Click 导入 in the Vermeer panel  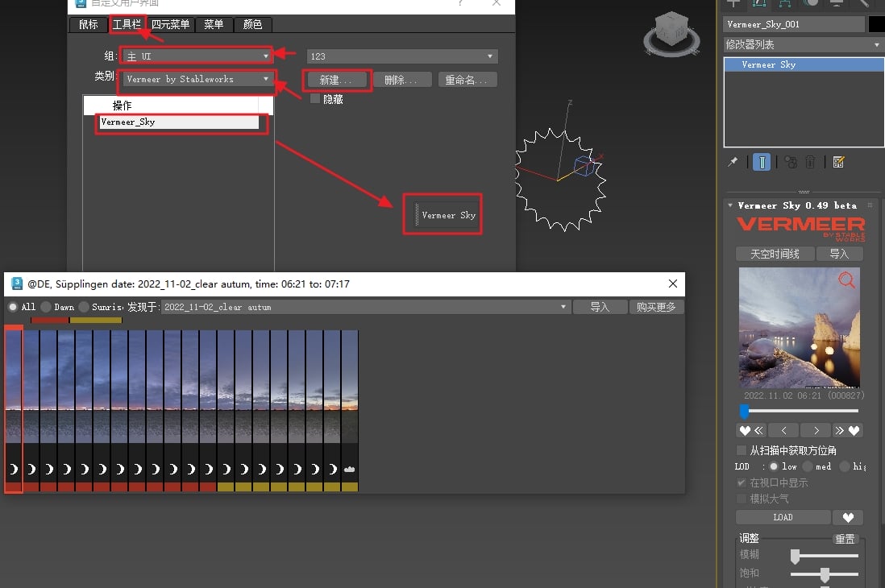(839, 254)
